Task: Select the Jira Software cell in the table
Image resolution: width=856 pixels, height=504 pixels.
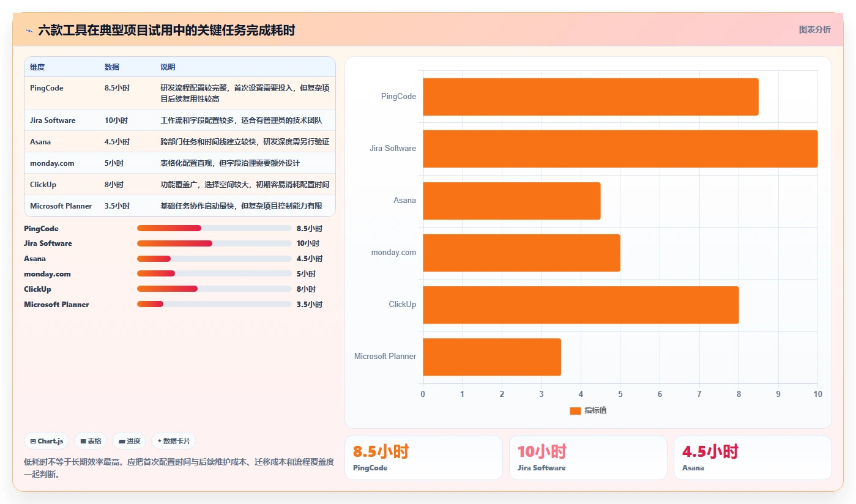Action: point(61,120)
